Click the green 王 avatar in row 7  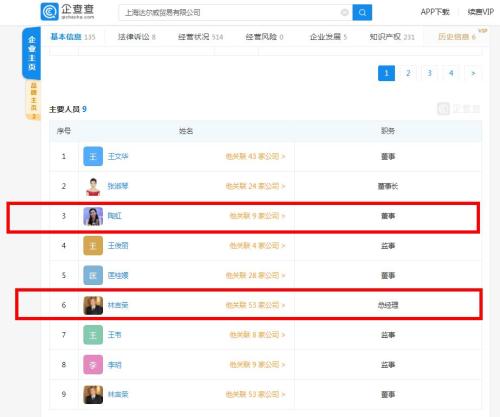pos(93,335)
